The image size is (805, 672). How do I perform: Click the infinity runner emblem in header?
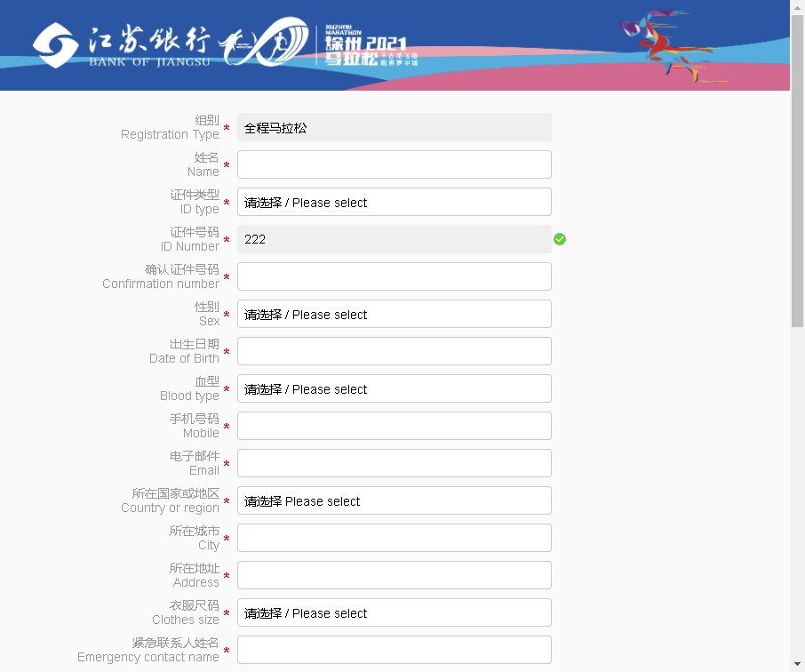(x=263, y=42)
